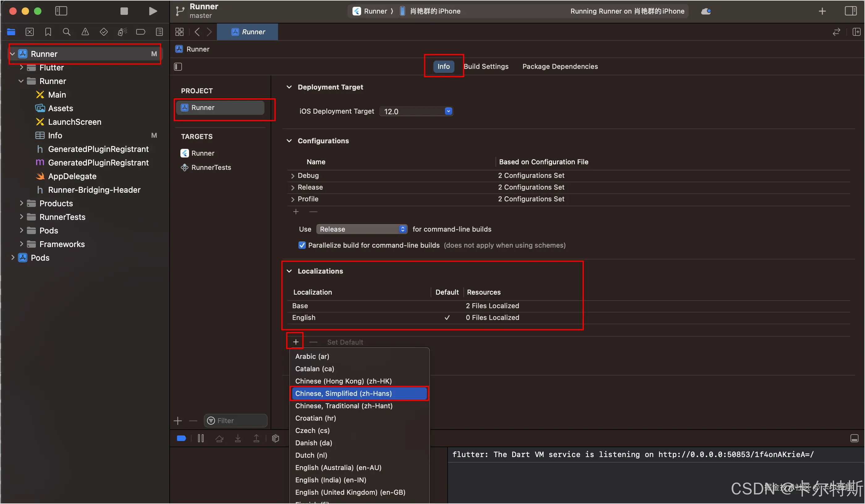This screenshot has height=504, width=865.
Task: Open the iOS Deployment Target dropdown
Action: (448, 111)
